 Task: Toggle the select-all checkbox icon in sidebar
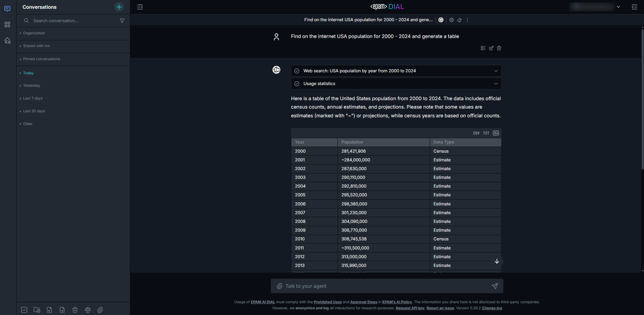point(24,310)
